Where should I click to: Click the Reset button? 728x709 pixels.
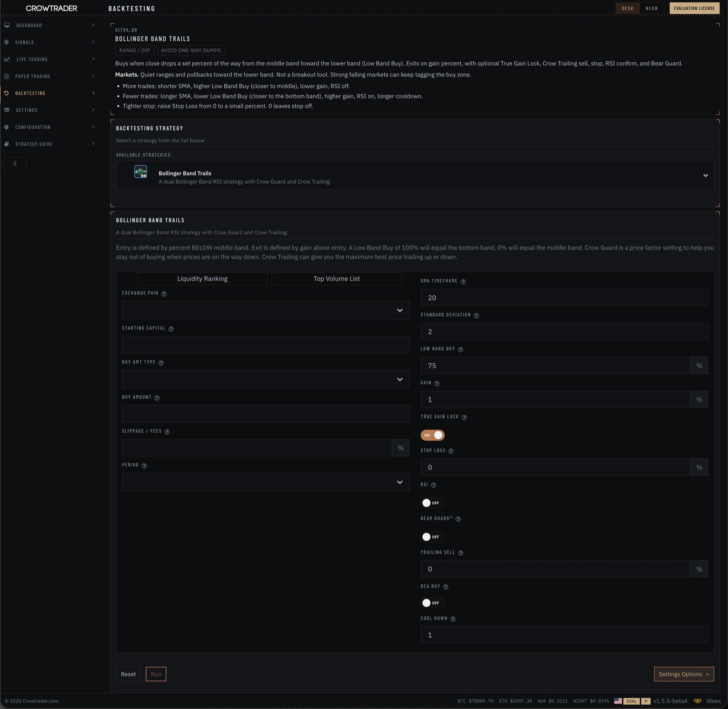tap(128, 674)
